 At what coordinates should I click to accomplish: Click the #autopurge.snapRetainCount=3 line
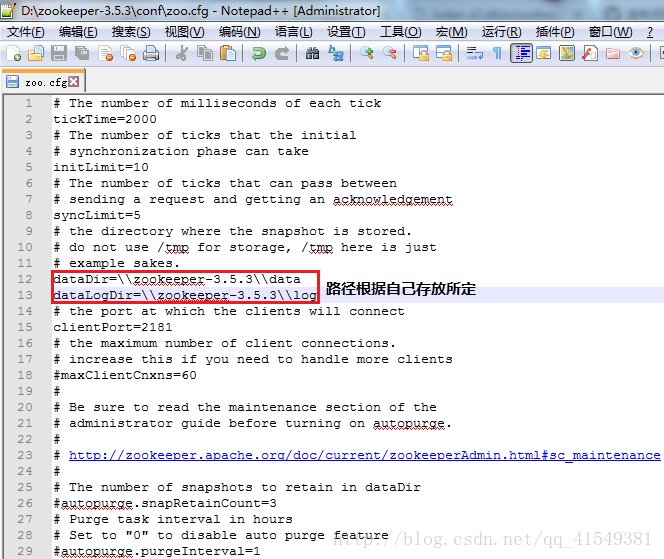[x=165, y=504]
